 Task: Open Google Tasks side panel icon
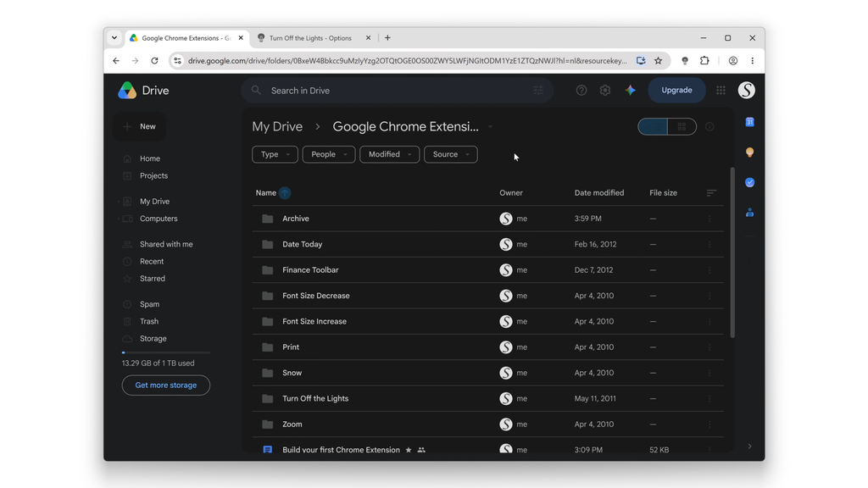(749, 183)
